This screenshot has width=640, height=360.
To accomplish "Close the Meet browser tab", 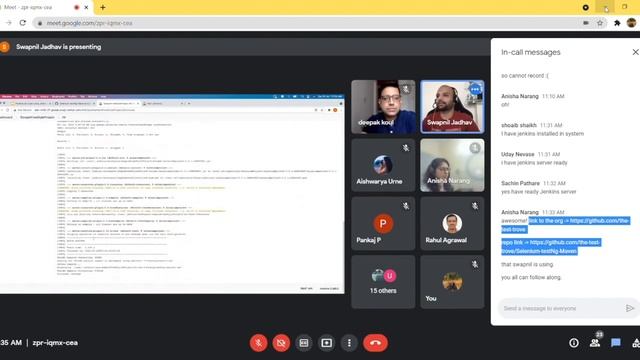I will pos(86,7).
